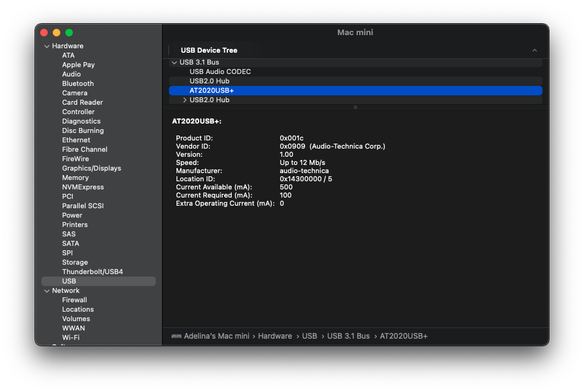The height and width of the screenshot is (392, 584).
Task: Select Graphics/Displays in the sidebar
Action: click(92, 169)
